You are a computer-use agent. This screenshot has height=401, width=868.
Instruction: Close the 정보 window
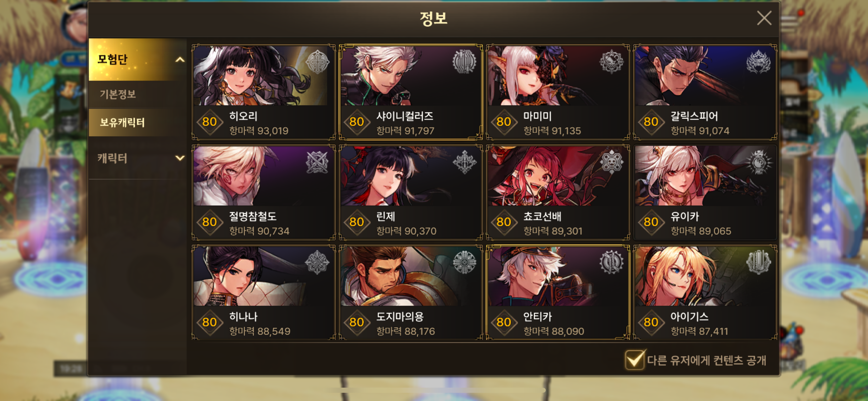(764, 18)
